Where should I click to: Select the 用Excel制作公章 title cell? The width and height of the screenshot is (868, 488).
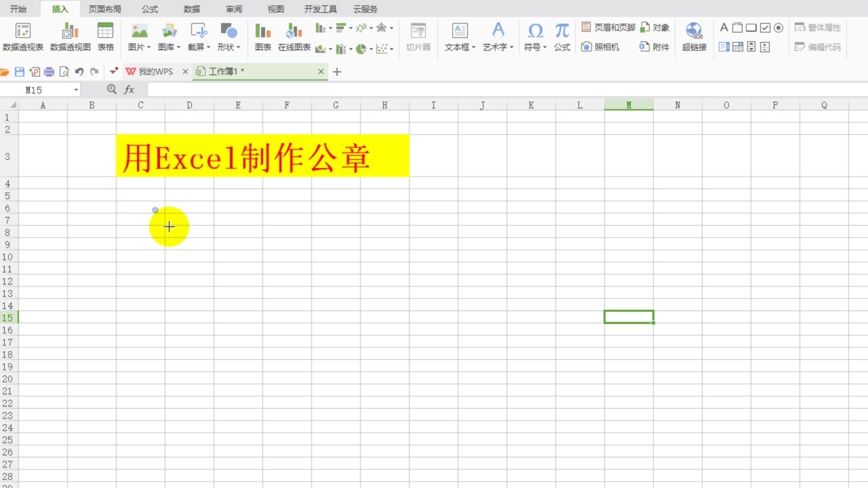(262, 156)
